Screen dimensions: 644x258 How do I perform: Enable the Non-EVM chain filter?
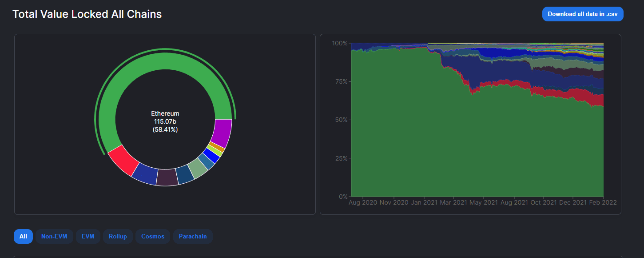coord(54,236)
